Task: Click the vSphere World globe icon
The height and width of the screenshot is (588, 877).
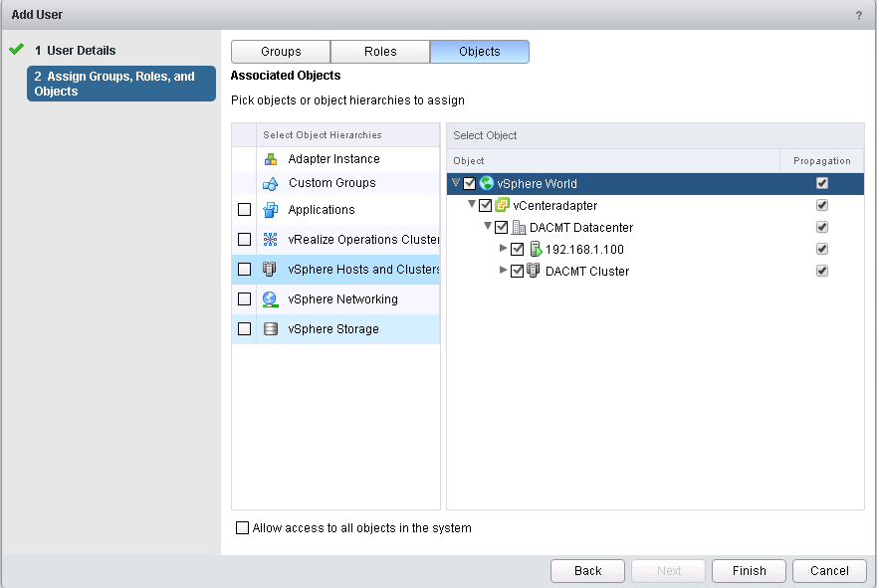Action: [x=487, y=183]
